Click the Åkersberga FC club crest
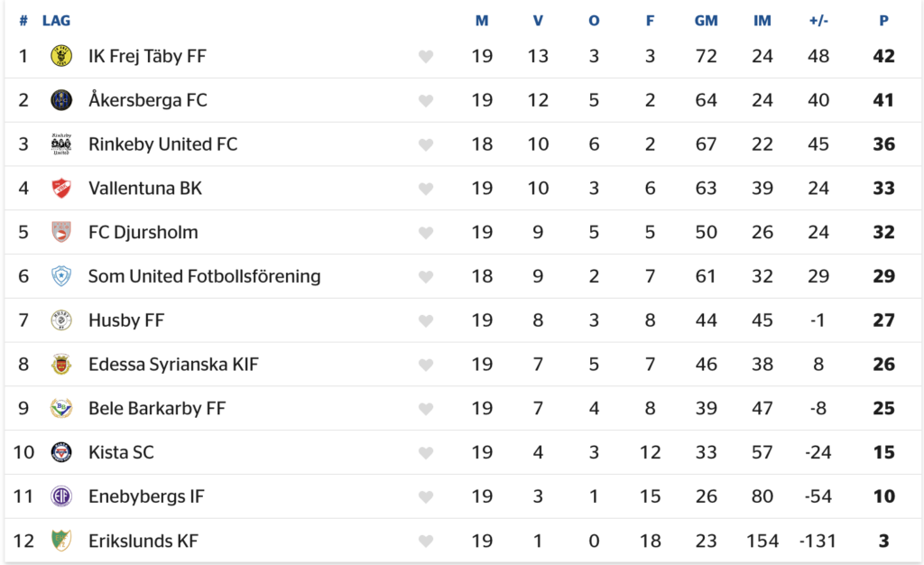Screen dimensions: 924x565 click(x=61, y=100)
